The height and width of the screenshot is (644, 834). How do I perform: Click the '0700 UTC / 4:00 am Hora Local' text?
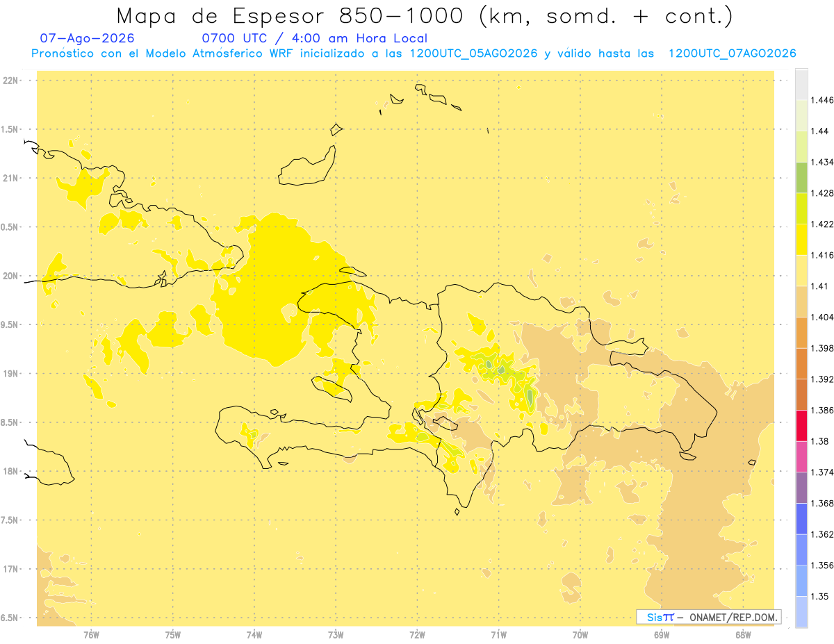click(x=314, y=38)
